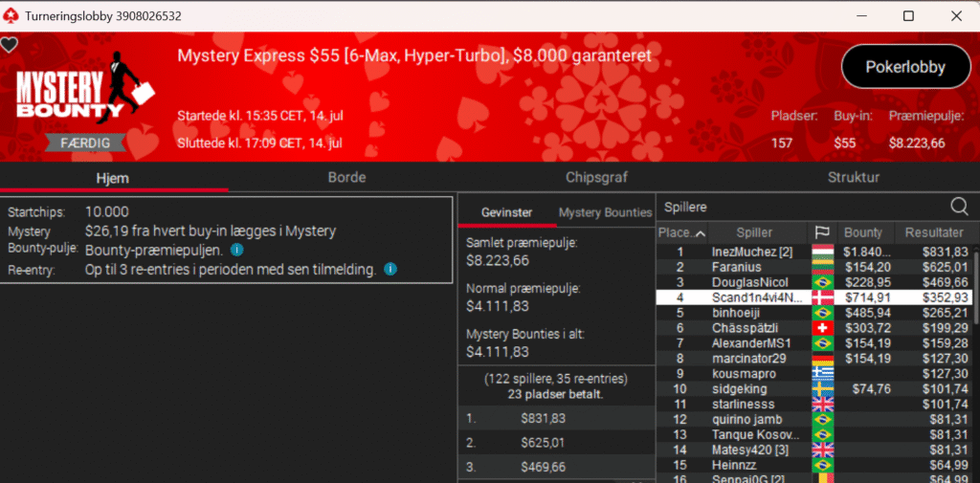
Task: Click the FÆRDIG status banner
Action: tap(85, 143)
